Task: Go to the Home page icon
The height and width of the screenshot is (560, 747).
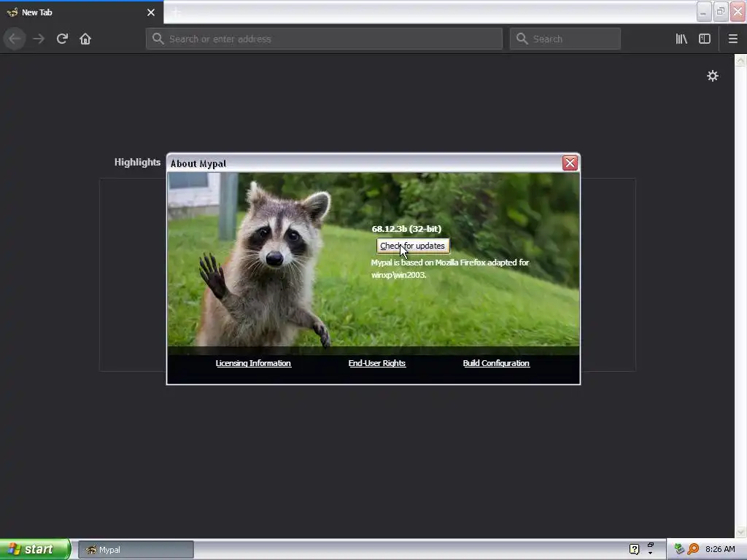Action: 85,39
